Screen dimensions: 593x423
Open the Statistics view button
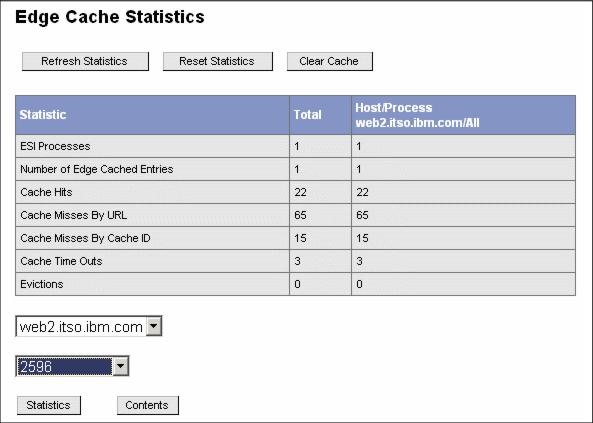tap(49, 405)
